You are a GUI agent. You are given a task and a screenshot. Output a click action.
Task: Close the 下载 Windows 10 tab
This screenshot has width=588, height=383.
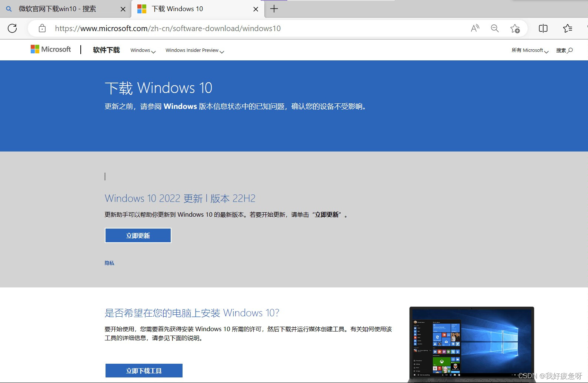coord(256,9)
